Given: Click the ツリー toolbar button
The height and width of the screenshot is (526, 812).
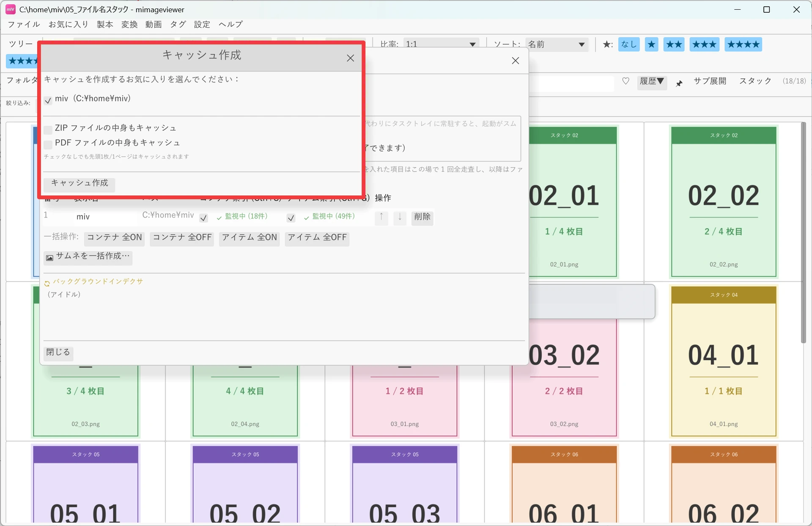Looking at the screenshot, I should 21,44.
